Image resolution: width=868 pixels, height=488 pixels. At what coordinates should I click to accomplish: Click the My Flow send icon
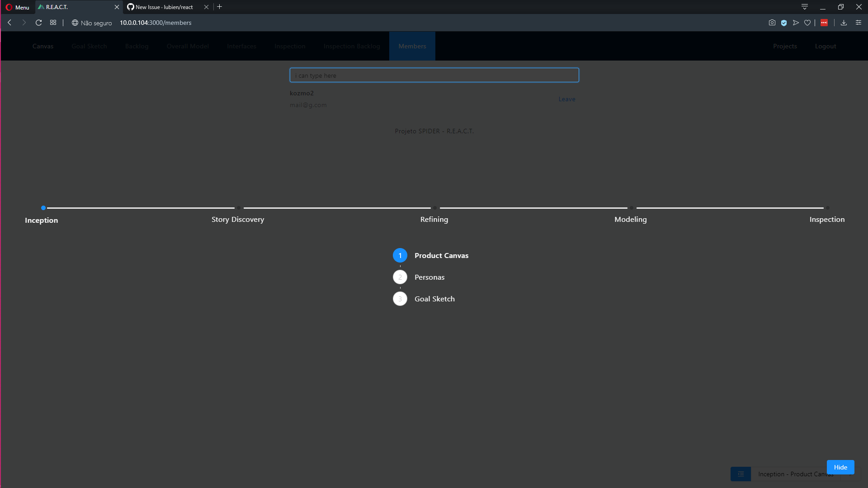click(x=796, y=23)
